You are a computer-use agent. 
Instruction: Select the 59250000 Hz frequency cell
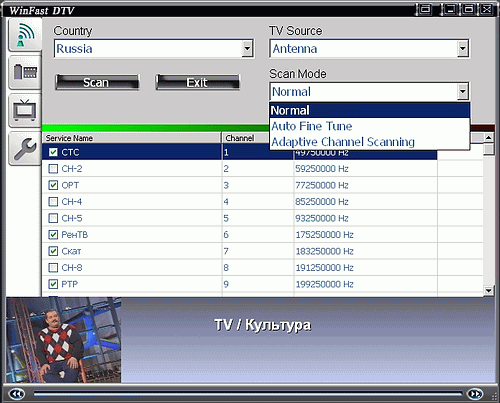point(366,169)
